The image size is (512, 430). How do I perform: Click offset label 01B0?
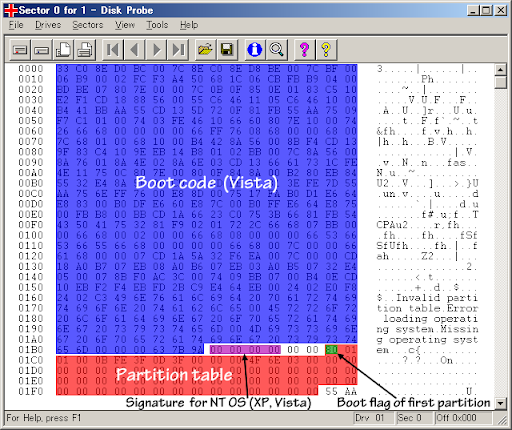point(31,350)
